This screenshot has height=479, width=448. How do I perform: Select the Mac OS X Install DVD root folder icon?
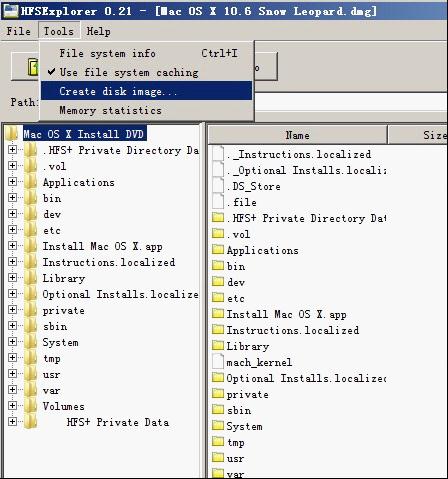point(11,134)
